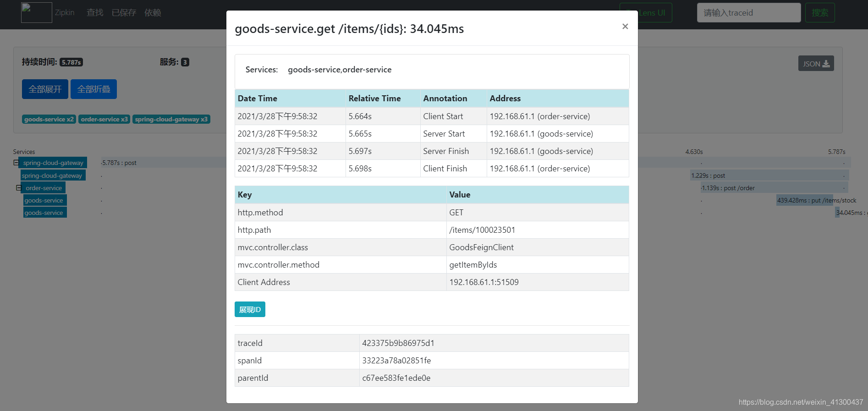The width and height of the screenshot is (868, 411).
Task: Click the 1.229s post span bar
Action: [x=769, y=175]
